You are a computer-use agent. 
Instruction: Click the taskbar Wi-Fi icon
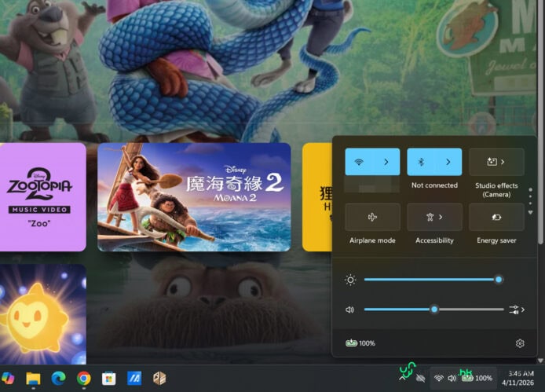pos(439,378)
